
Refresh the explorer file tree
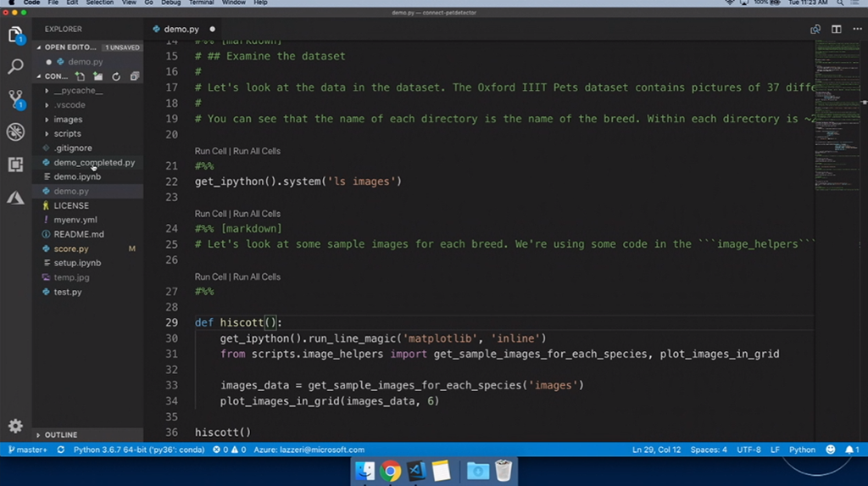[116, 76]
